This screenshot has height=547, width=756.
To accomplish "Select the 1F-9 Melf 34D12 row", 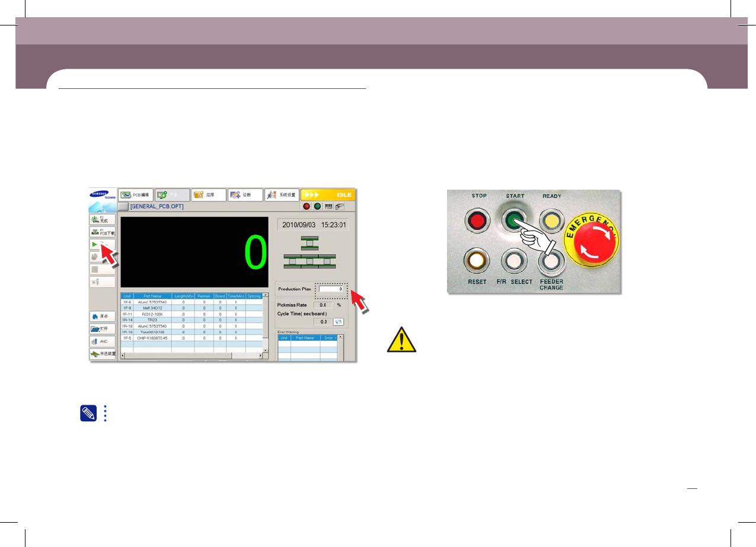I will pos(191,308).
